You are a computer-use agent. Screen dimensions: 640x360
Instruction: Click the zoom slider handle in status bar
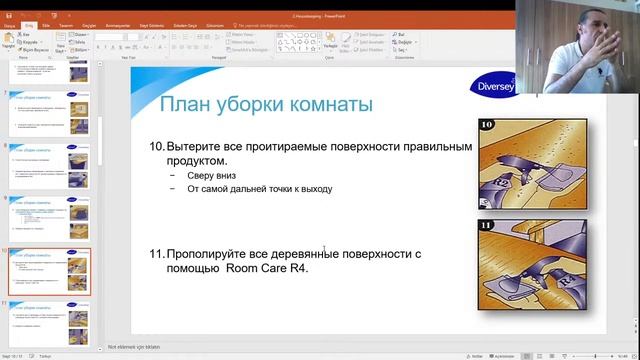click(x=595, y=356)
